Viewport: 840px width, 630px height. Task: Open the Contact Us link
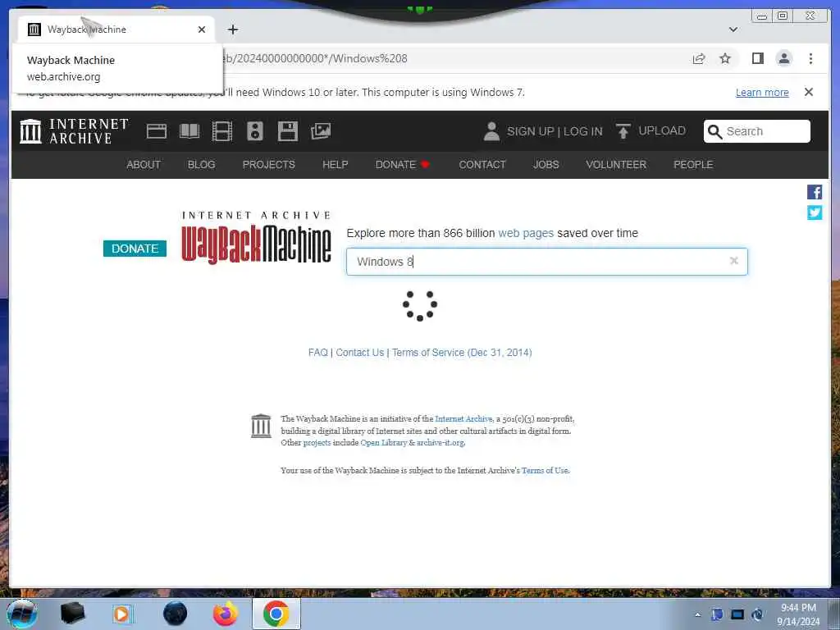[x=360, y=353]
